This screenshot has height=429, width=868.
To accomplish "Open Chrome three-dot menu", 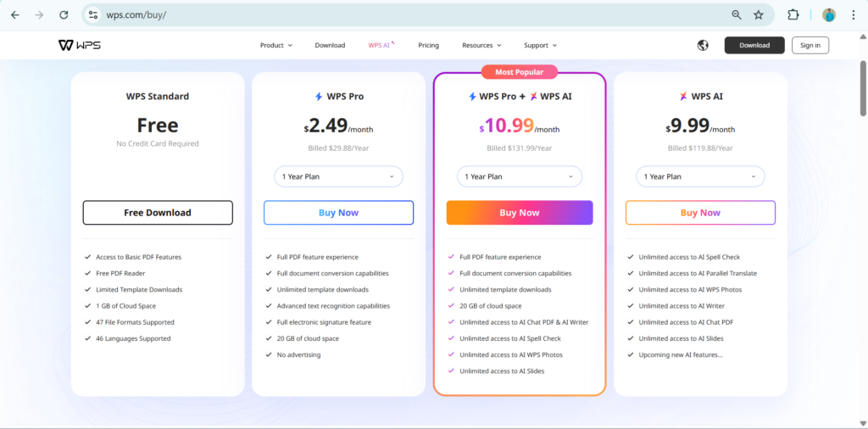I will (853, 15).
